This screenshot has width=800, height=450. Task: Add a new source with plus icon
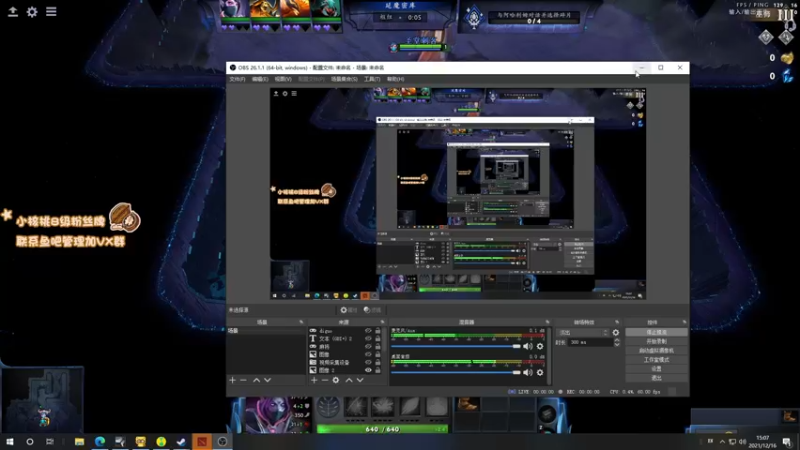314,380
